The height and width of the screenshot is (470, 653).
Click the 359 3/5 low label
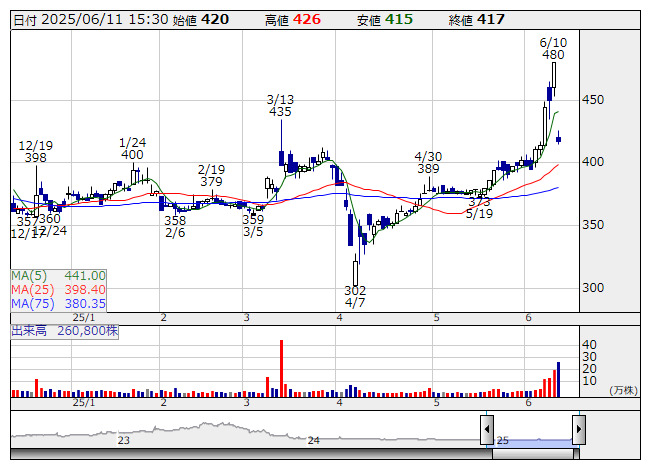click(x=253, y=226)
